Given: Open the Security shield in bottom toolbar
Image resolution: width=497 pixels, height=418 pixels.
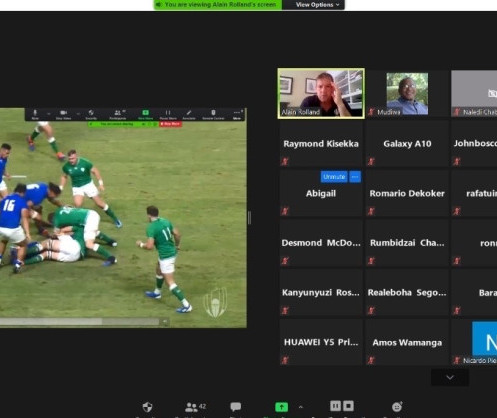Looking at the screenshot, I should 147,407.
